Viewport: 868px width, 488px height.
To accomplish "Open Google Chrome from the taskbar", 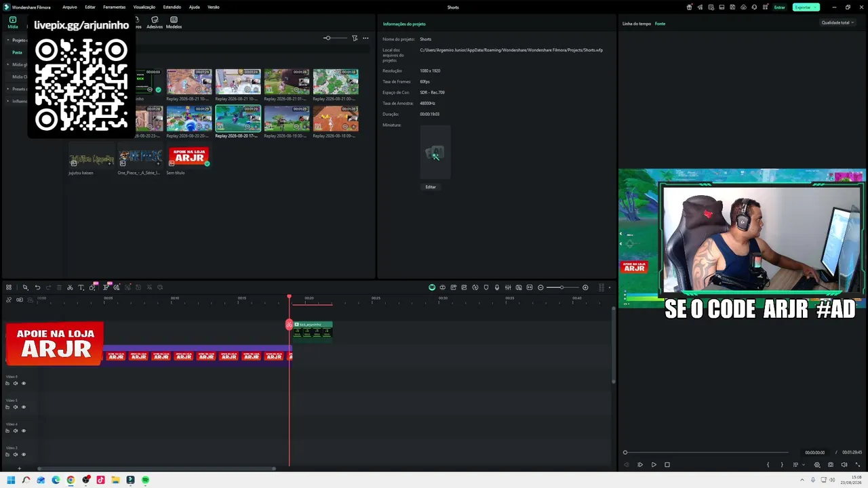I will pyautogui.click(x=71, y=480).
